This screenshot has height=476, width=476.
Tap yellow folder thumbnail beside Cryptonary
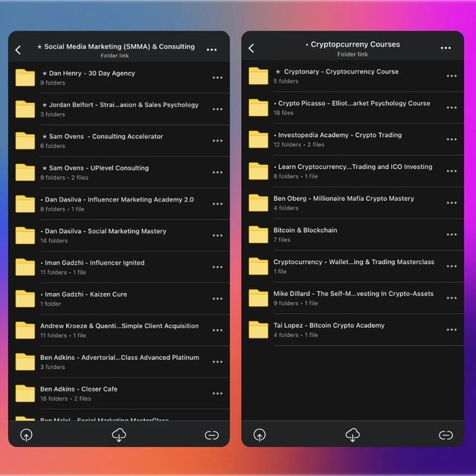258,76
